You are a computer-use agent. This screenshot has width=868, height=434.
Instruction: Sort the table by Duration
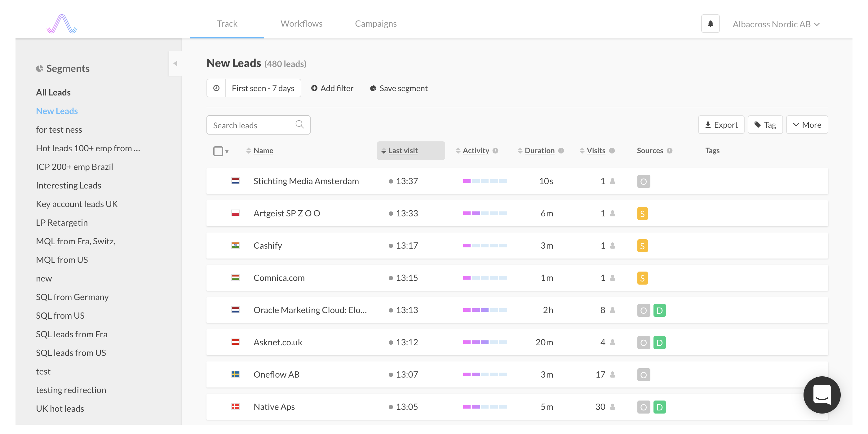539,151
